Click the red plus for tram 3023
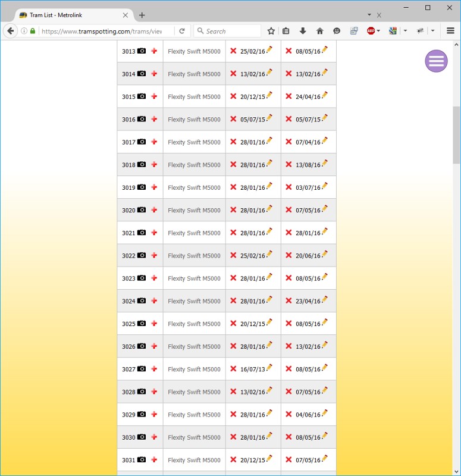The image size is (461, 476). click(x=154, y=278)
